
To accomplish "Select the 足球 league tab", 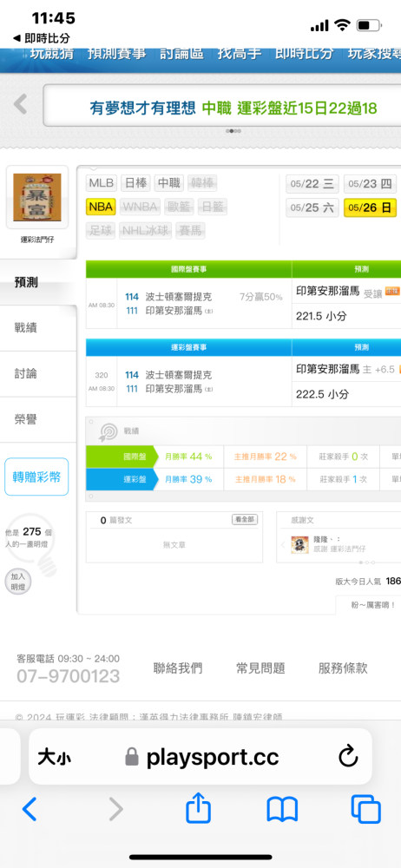I will 101,230.
